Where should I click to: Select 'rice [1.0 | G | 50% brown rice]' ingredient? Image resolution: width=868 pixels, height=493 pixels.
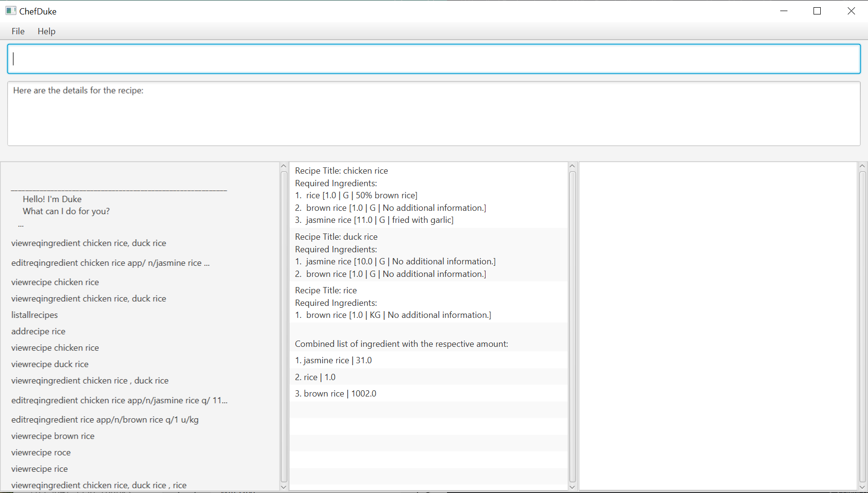(x=362, y=195)
